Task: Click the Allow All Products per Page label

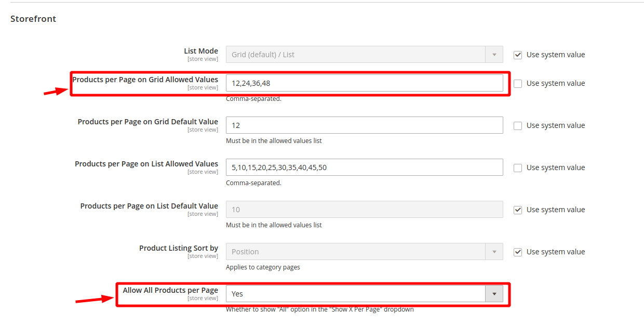Action: (x=170, y=290)
